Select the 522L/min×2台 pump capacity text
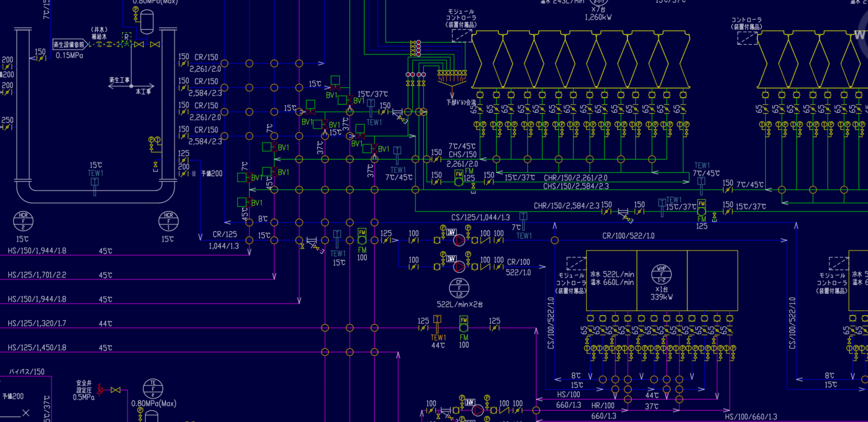This screenshot has width=868, height=422. [x=460, y=304]
